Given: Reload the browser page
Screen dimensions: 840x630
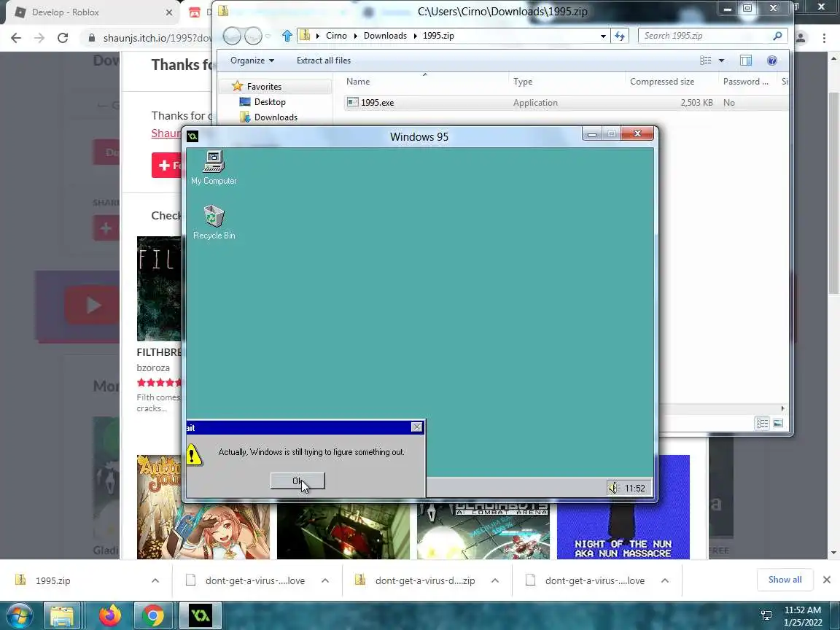Looking at the screenshot, I should (63, 37).
